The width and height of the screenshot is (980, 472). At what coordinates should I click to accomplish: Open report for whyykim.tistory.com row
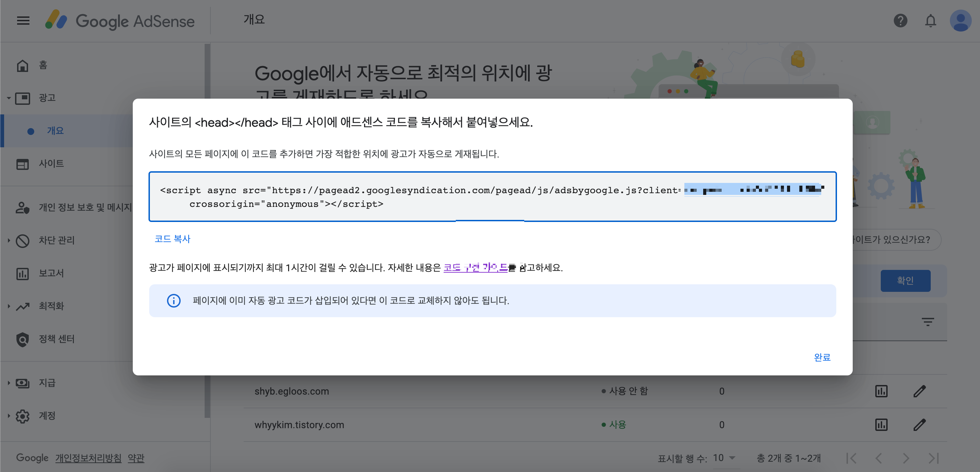click(881, 425)
